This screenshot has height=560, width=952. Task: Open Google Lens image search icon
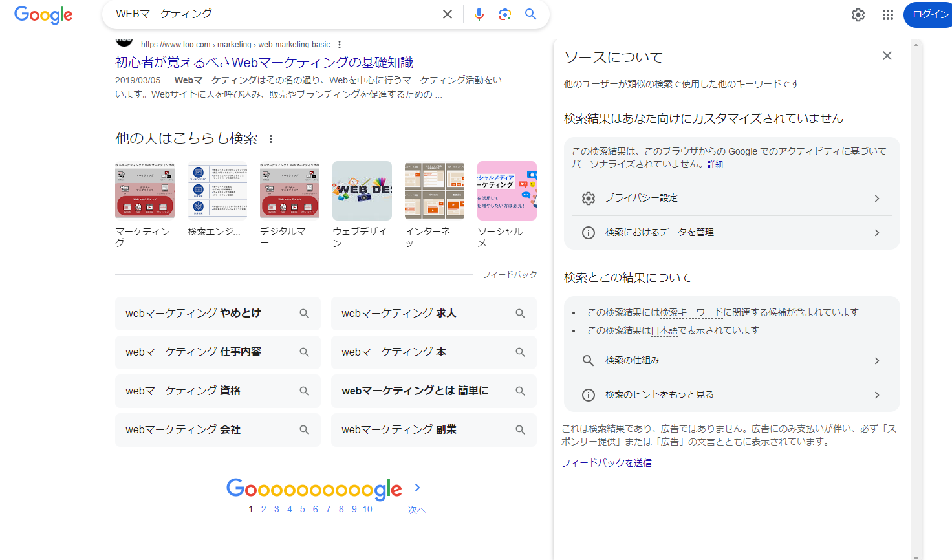(505, 14)
